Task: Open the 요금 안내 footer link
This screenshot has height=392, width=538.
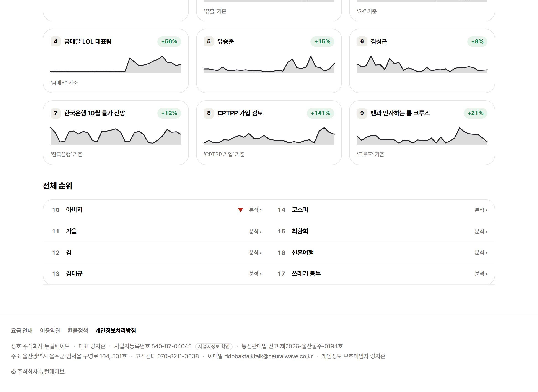Action: pyautogui.click(x=22, y=330)
